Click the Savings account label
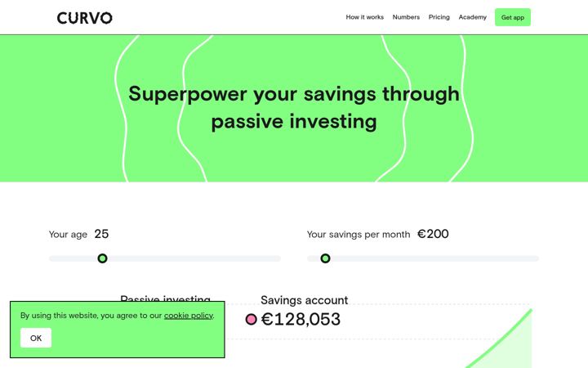588x368 pixels. click(x=304, y=300)
